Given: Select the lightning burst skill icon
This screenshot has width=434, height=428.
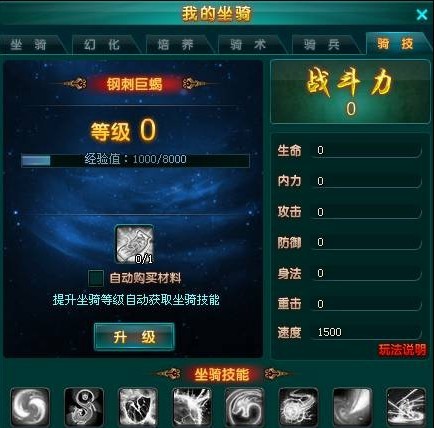Looking at the screenshot, I should tap(192, 407).
